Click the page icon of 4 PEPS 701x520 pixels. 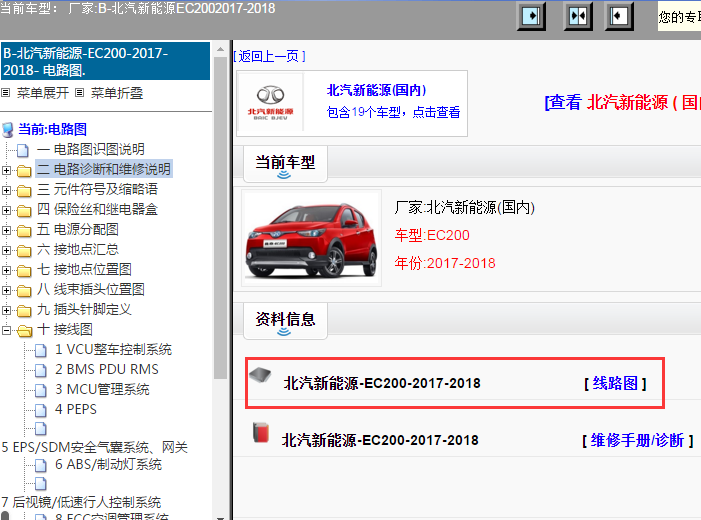pos(41,410)
